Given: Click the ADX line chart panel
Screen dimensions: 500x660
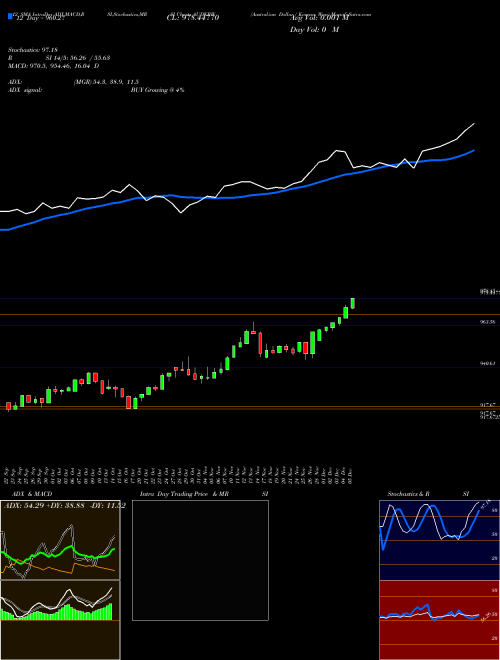Looking at the screenshot, I should [x=60, y=540].
